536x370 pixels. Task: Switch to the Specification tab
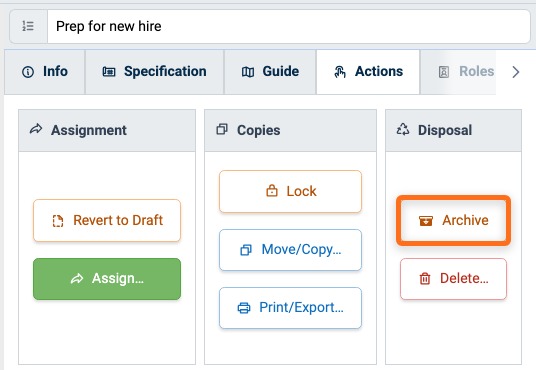(155, 72)
